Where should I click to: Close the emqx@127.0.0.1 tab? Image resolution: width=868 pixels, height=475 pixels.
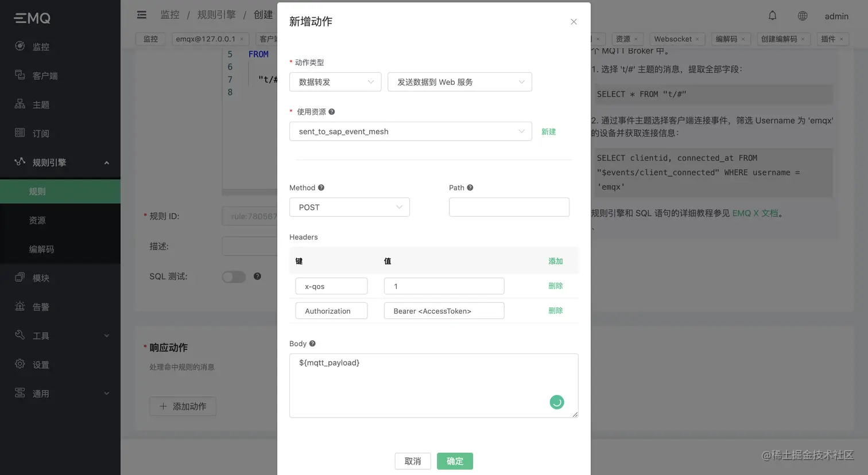242,39
